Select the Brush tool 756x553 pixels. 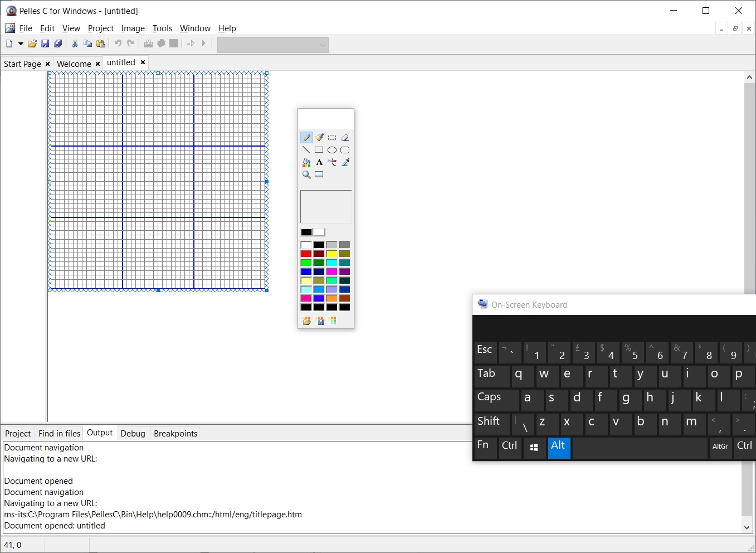(x=319, y=138)
